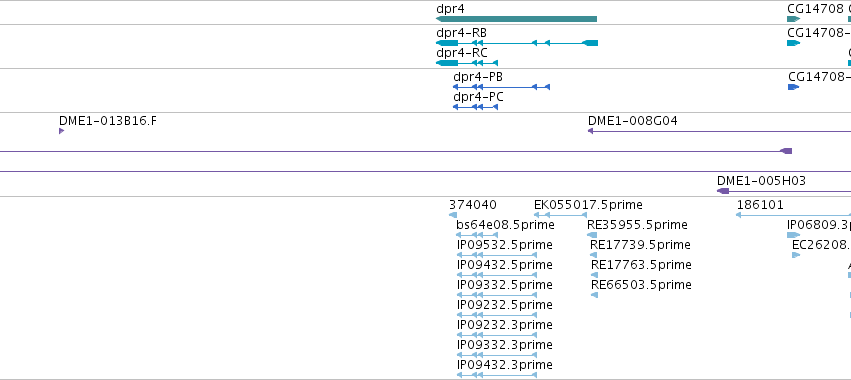Click the CG14708 gene label

816,9
